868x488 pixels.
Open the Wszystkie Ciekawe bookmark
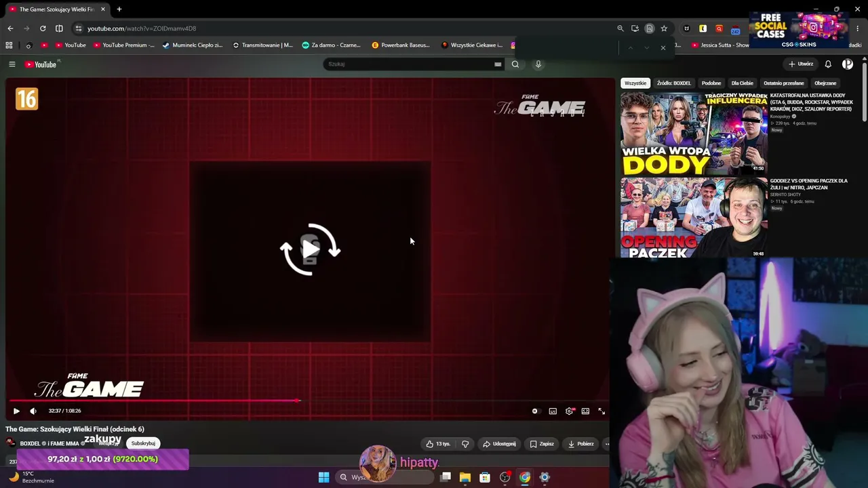pos(472,45)
